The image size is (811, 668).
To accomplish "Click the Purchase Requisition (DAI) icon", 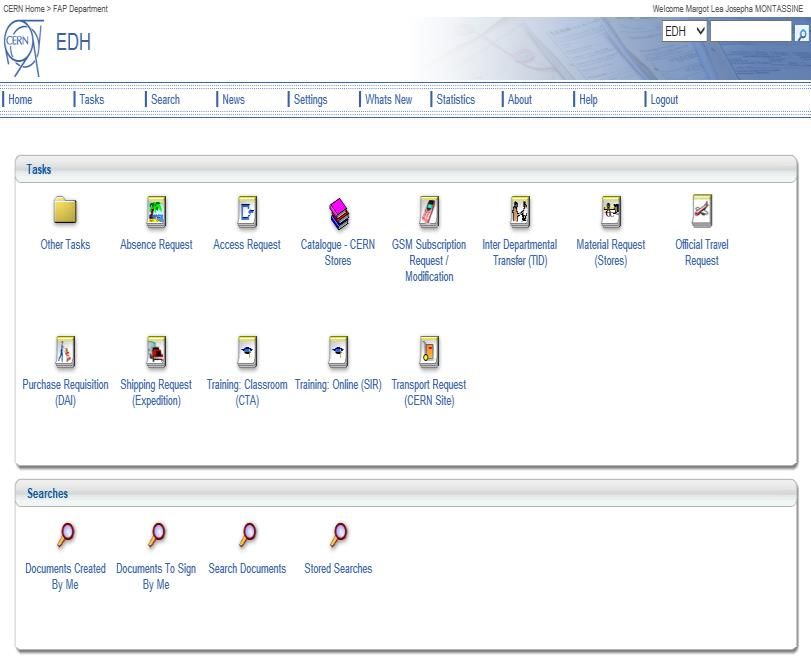I will [65, 352].
